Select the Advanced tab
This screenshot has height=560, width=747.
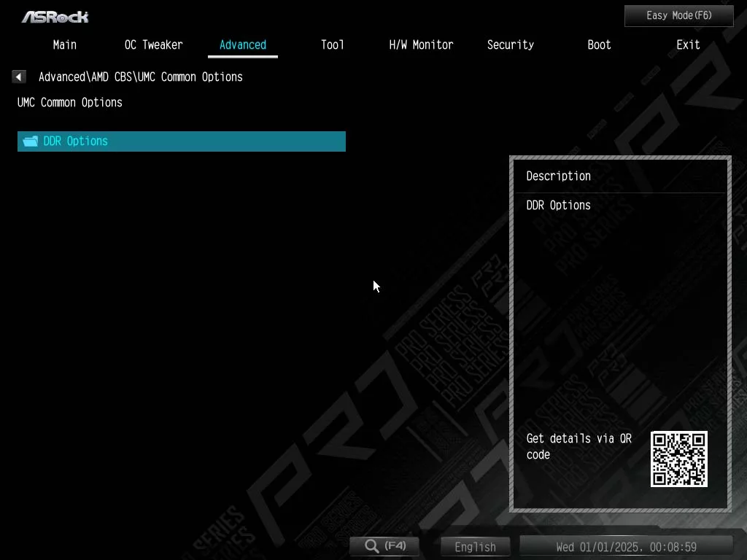coord(242,44)
